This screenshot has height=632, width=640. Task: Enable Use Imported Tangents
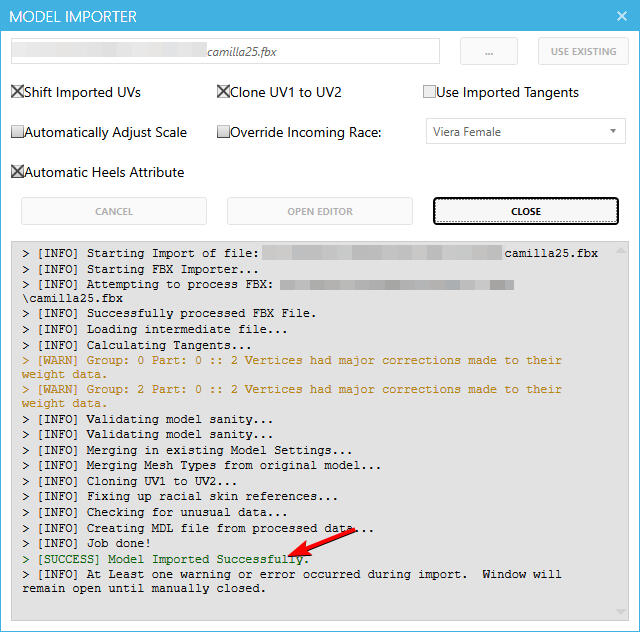428,92
